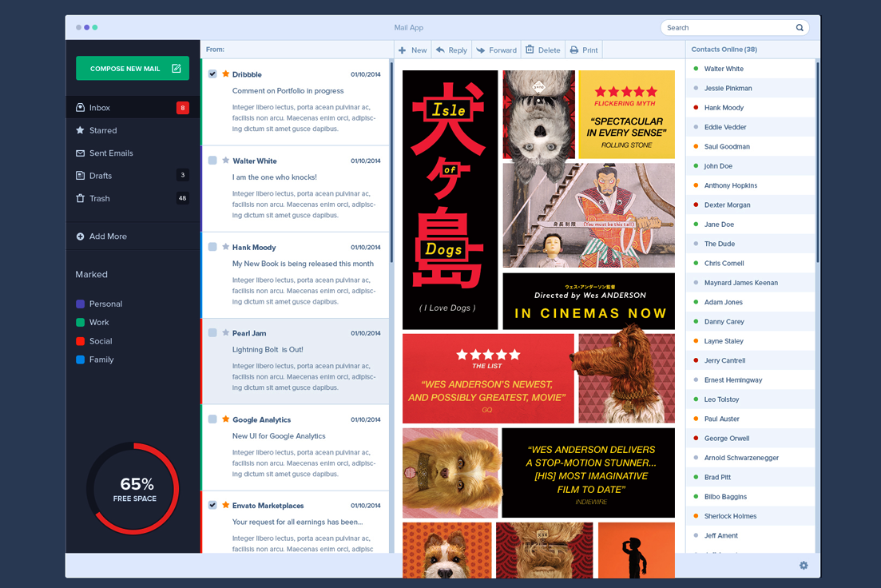Click the search magnifier icon
The width and height of the screenshot is (881, 588).
tap(800, 27)
